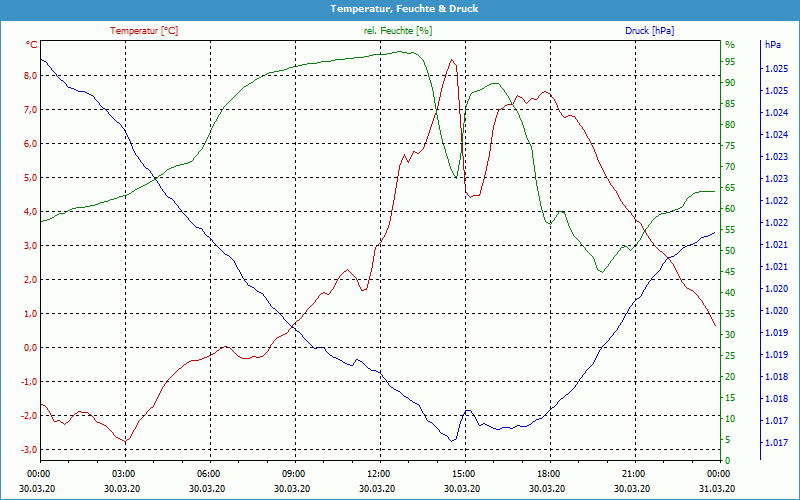The height and width of the screenshot is (500, 800).
Task: Select the 'Druck [hPa]' legend label
Action: coord(649,31)
